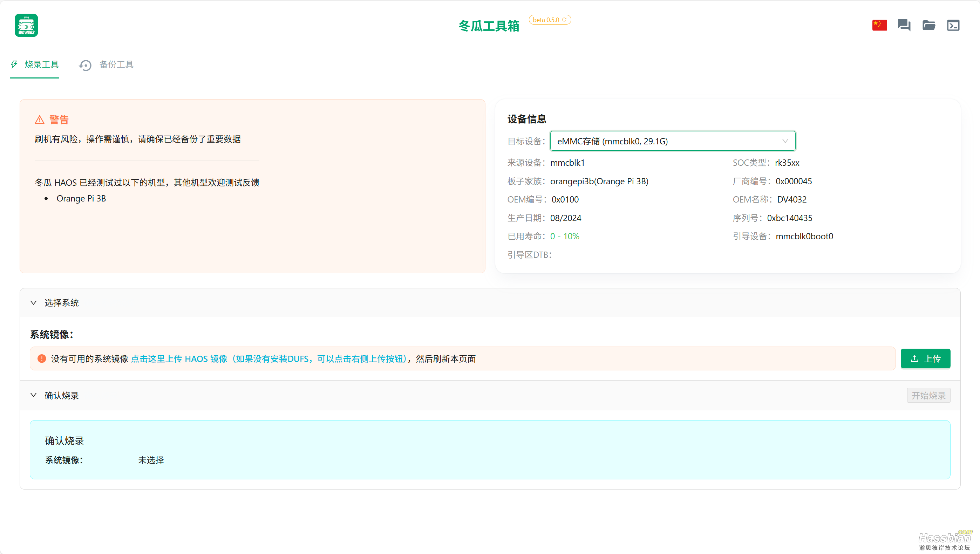Viewport: 980px width, 554px height.
Task: Click the refresh icon in version badge
Action: [x=564, y=20]
